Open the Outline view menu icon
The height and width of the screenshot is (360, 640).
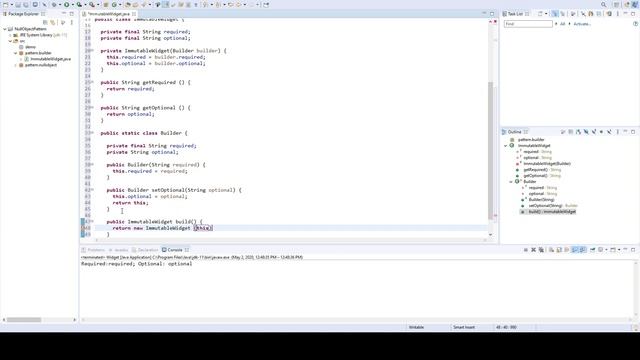(x=618, y=132)
